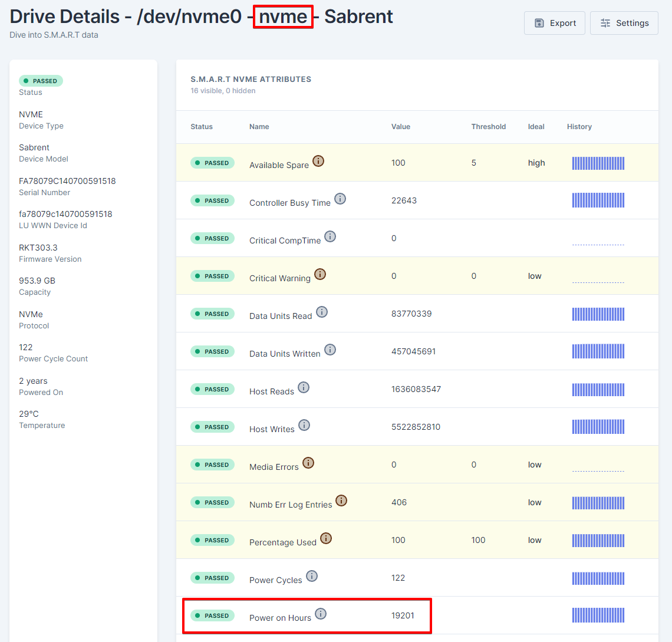672x642 pixels.
Task: Sort attributes by the Name column header
Action: pyautogui.click(x=259, y=126)
